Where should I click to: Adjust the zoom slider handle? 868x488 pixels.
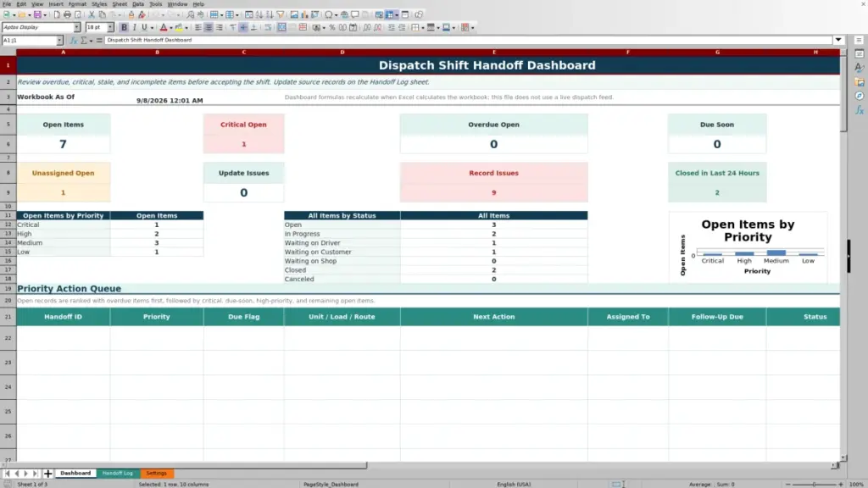[814, 484]
